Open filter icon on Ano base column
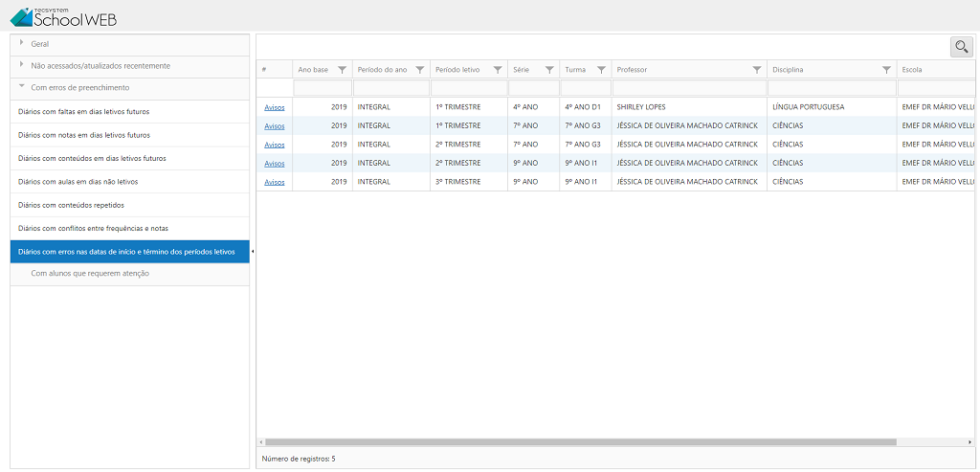 pyautogui.click(x=343, y=70)
